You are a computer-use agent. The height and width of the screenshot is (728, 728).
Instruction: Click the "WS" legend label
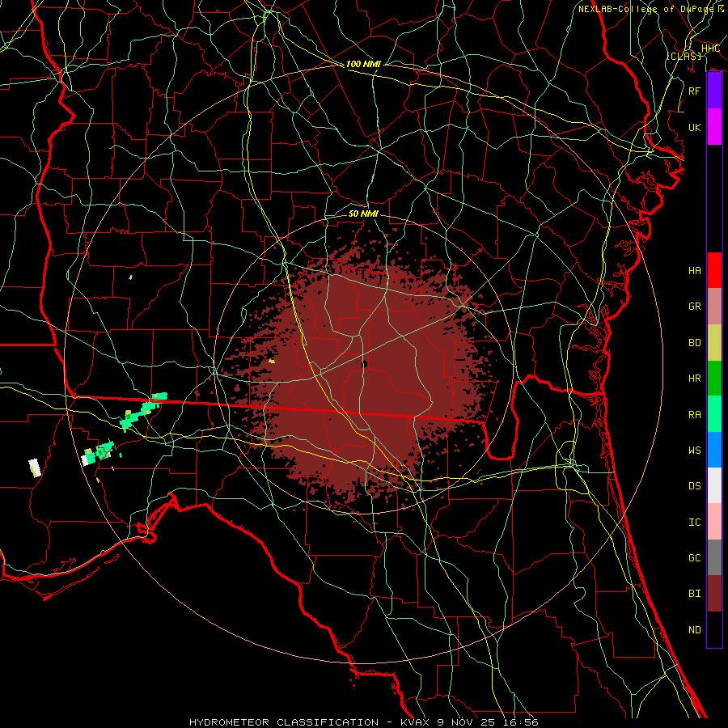click(695, 451)
